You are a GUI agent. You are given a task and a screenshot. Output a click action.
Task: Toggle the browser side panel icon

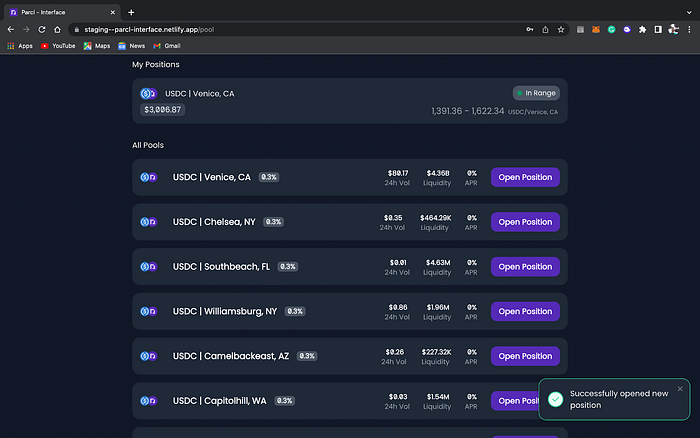click(x=658, y=29)
